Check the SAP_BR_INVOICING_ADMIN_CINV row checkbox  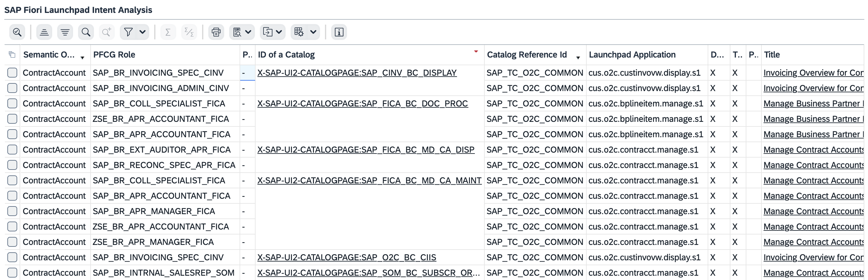coord(13,88)
